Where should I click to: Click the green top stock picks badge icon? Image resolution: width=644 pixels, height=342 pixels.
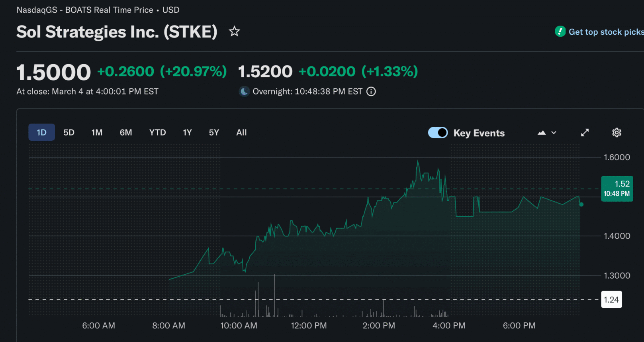(560, 31)
